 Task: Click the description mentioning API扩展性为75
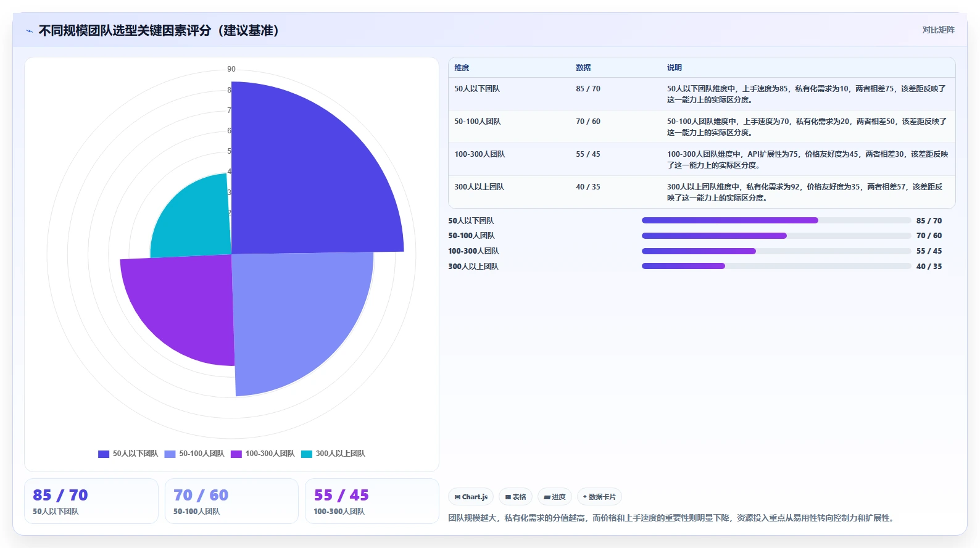pyautogui.click(x=807, y=160)
